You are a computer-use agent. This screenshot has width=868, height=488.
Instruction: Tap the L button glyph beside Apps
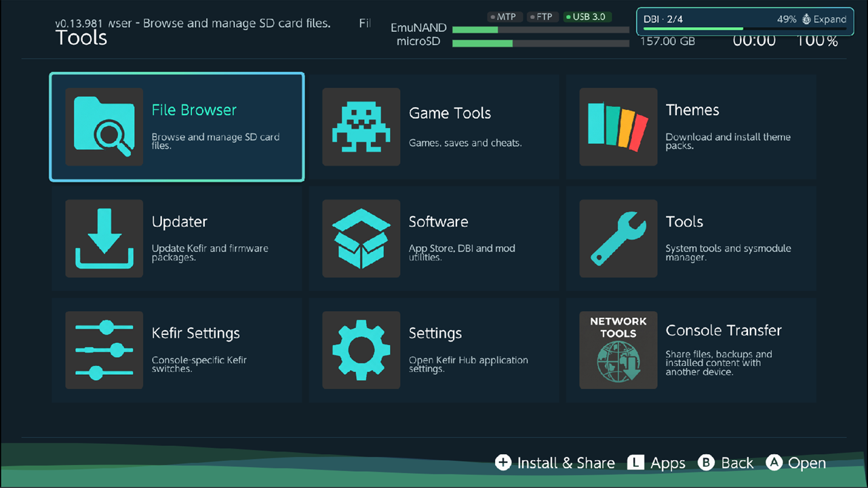coord(635,462)
